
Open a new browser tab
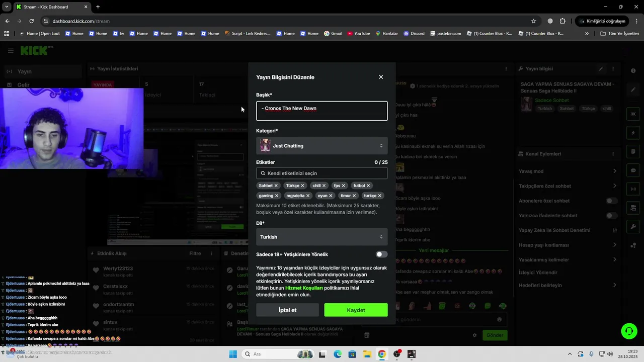98,7
